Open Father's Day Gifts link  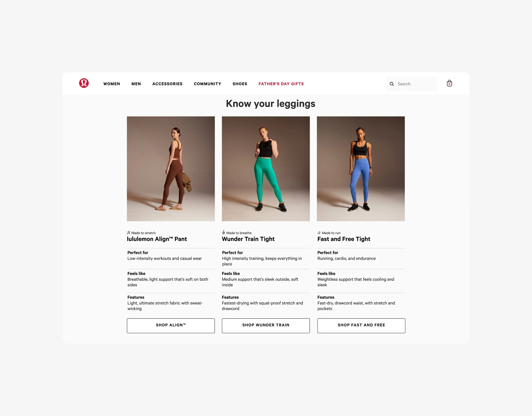pyautogui.click(x=281, y=84)
